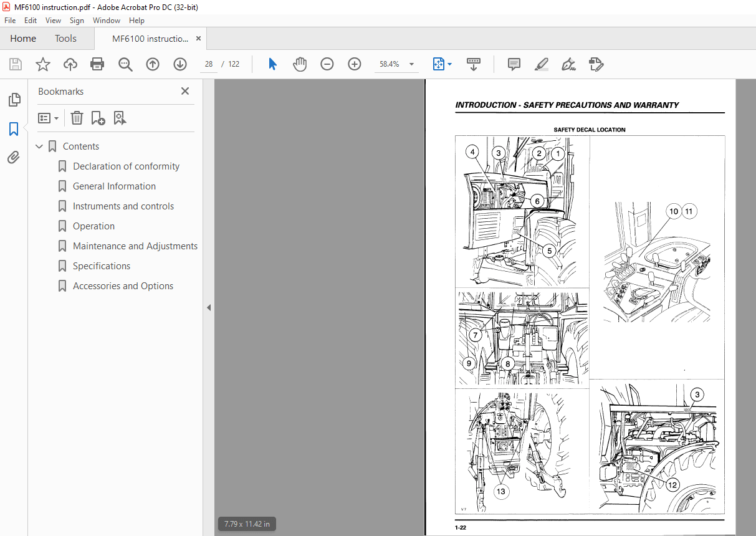756x536 pixels.
Task: Close the Bookmarks panel
Action: 185,91
